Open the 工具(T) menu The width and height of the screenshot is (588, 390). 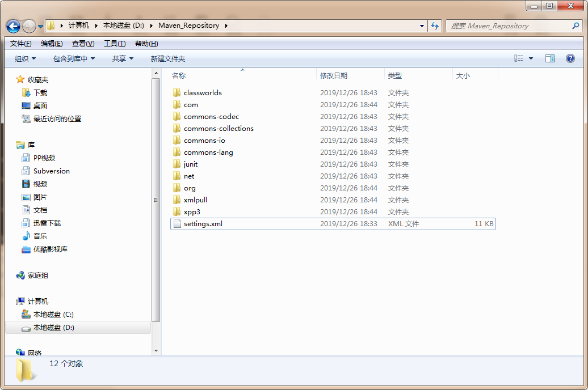click(115, 44)
